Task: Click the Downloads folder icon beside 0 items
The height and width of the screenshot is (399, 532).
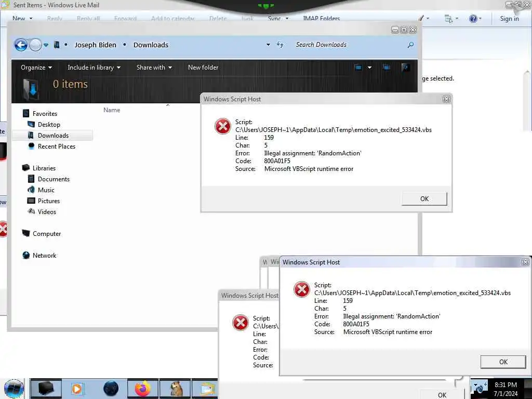Action: [x=31, y=89]
